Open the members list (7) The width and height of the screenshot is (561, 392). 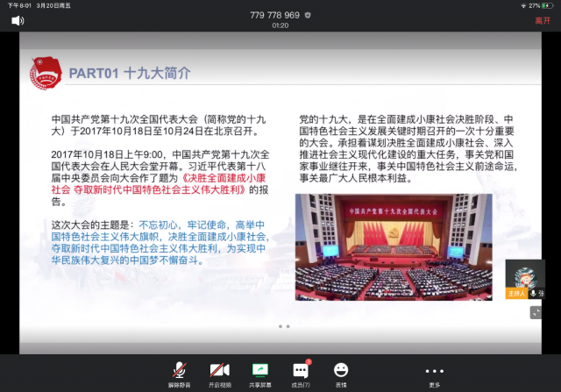coord(301,373)
